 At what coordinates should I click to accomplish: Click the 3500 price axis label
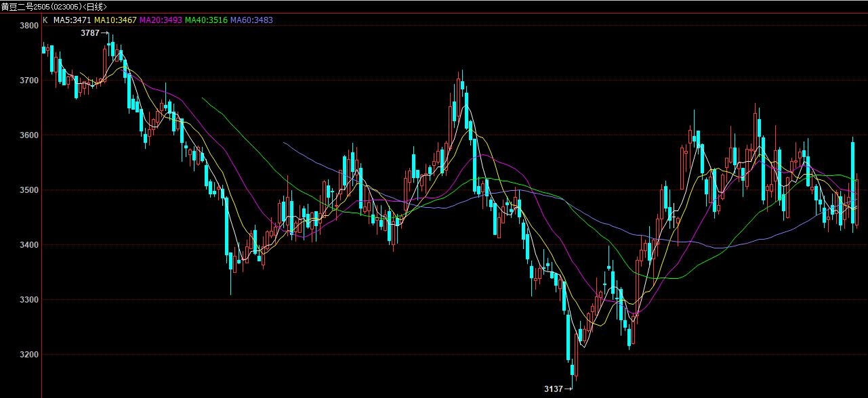tap(30, 190)
